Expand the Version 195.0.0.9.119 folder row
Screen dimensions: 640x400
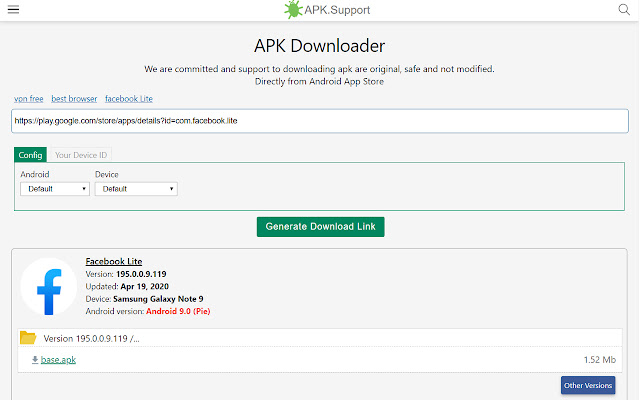pos(320,338)
